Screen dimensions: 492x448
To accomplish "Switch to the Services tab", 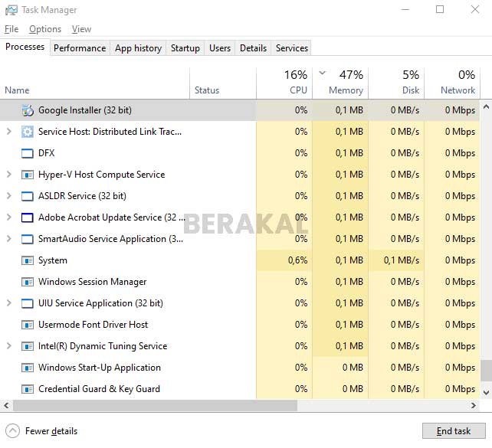I will click(292, 48).
